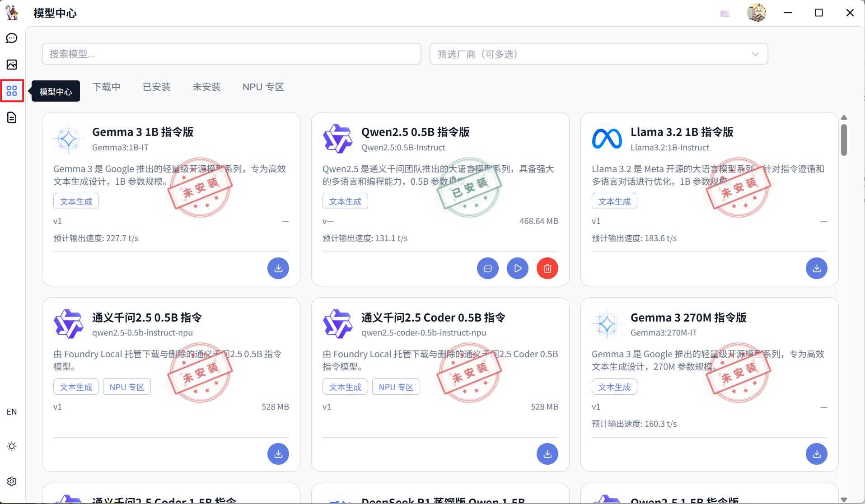Click the Gemma3:270M-IT identifier text

click(664, 333)
